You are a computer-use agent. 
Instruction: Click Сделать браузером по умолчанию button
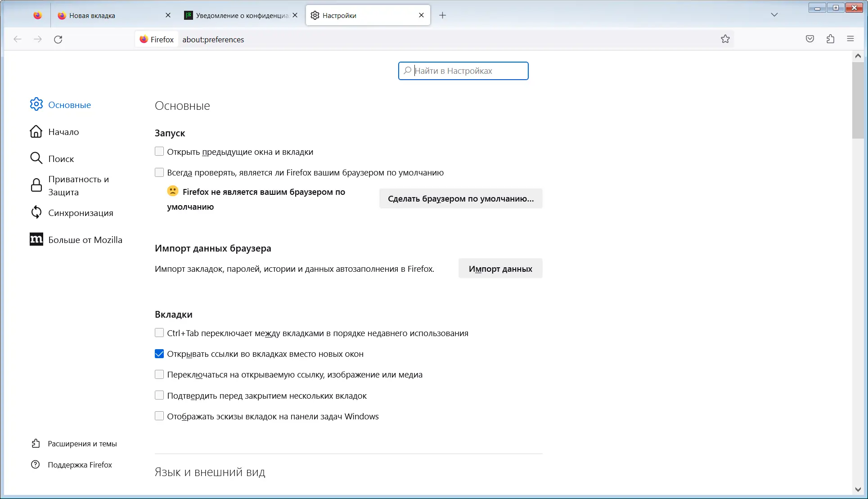tap(461, 198)
